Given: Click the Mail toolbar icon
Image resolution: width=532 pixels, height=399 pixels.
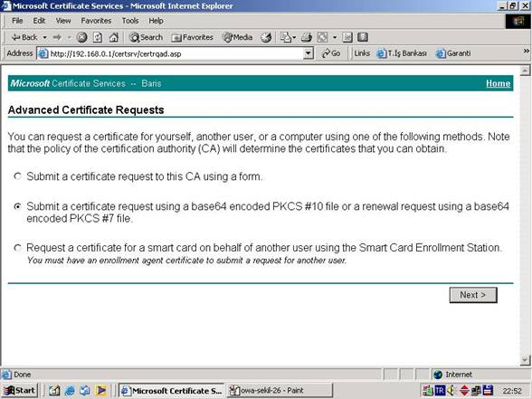Looking at the screenshot, I should click(288, 37).
